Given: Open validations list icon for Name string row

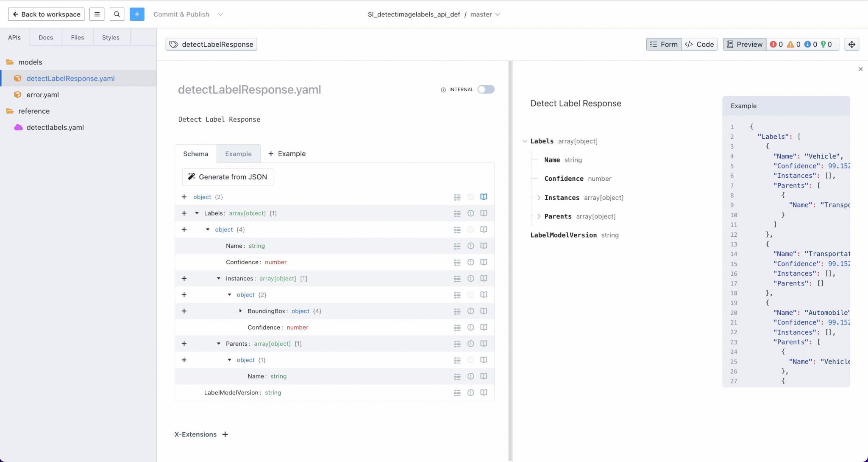Looking at the screenshot, I should coord(457,246).
